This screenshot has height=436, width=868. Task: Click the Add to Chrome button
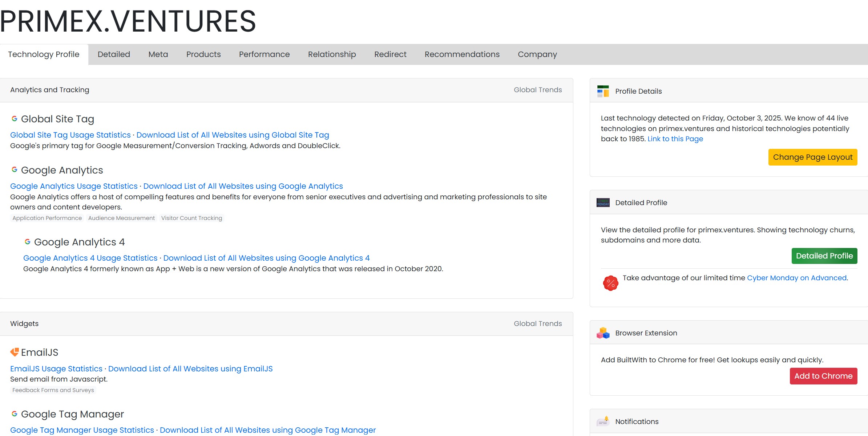(x=823, y=376)
